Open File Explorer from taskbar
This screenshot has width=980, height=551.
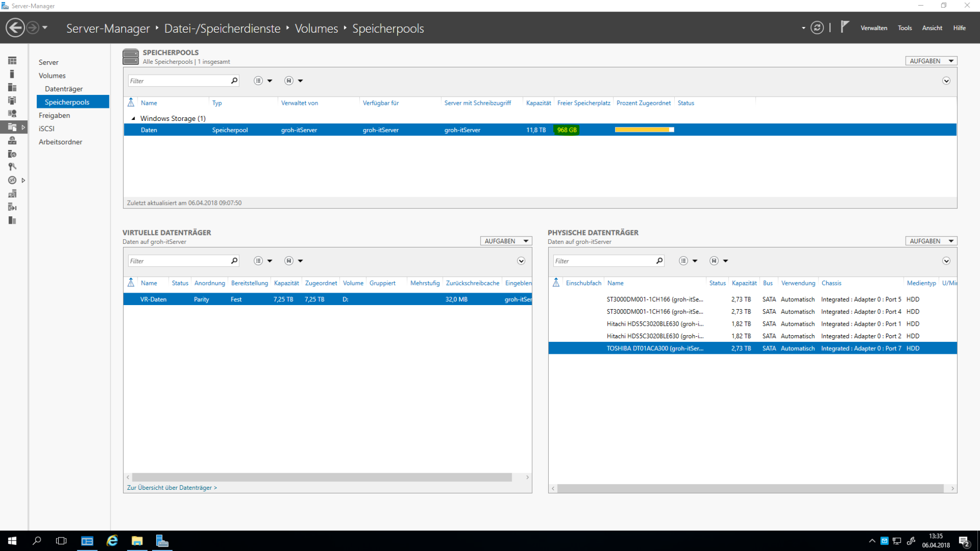point(137,541)
